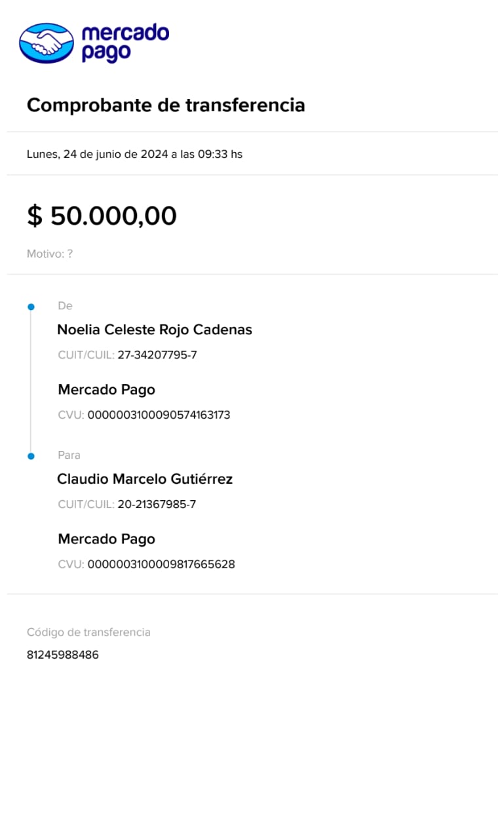
Task: Click the Mercado Pago handshake logo icon
Action: (47, 43)
